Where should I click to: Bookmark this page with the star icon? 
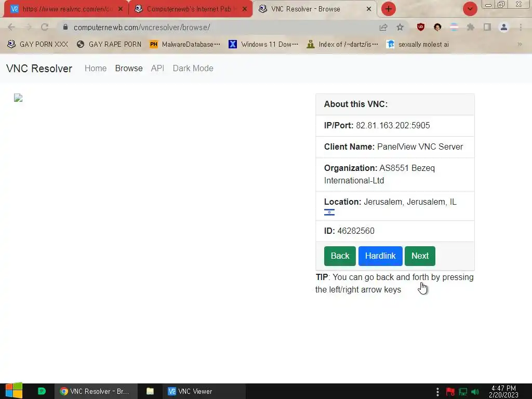point(400,27)
